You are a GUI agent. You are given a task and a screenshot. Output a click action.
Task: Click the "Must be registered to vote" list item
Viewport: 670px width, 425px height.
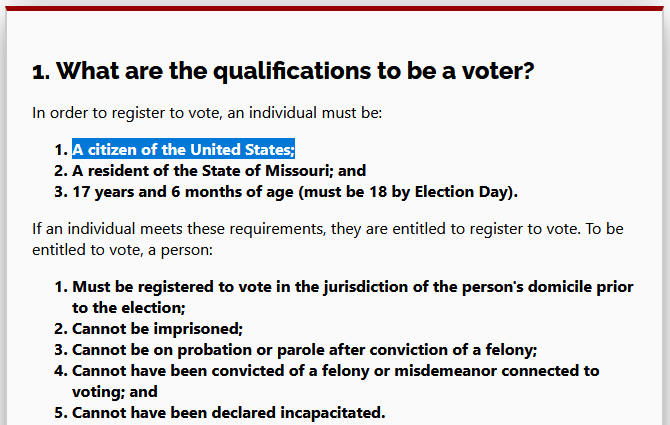pos(352,287)
